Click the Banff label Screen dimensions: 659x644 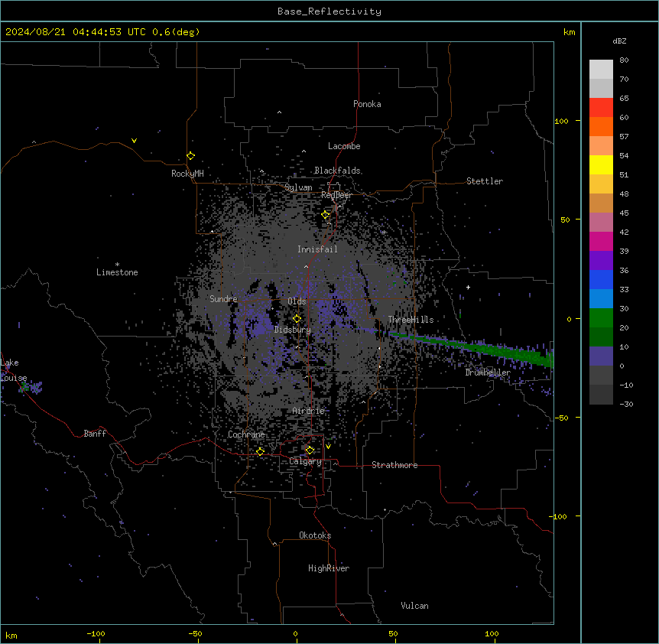coord(95,434)
